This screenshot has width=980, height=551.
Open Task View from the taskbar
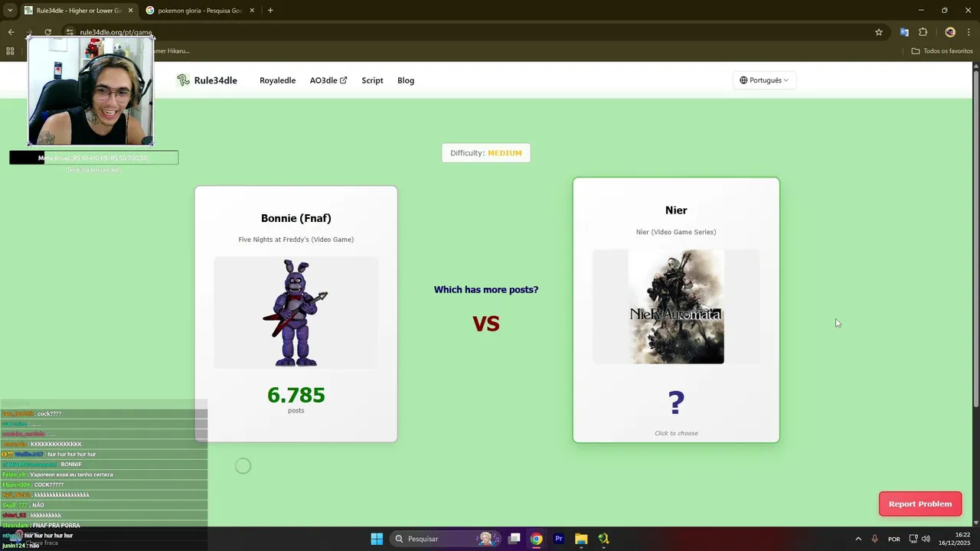514,539
